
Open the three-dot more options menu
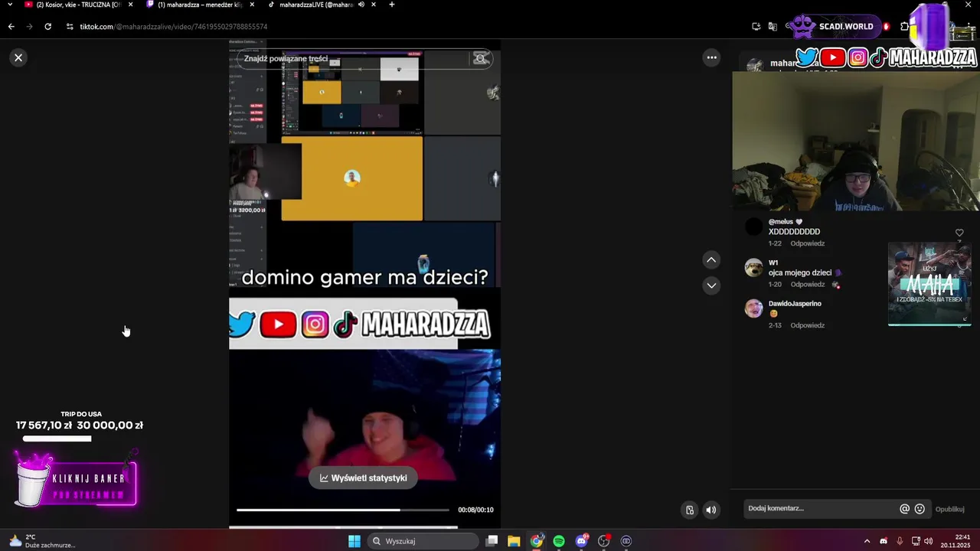coord(711,57)
